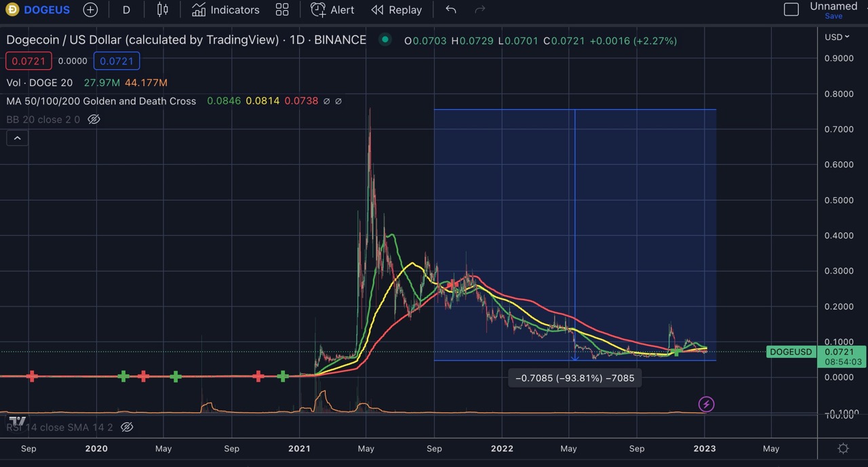This screenshot has height=467, width=868.
Task: Click the purple lightning bolt event icon
Action: point(707,405)
